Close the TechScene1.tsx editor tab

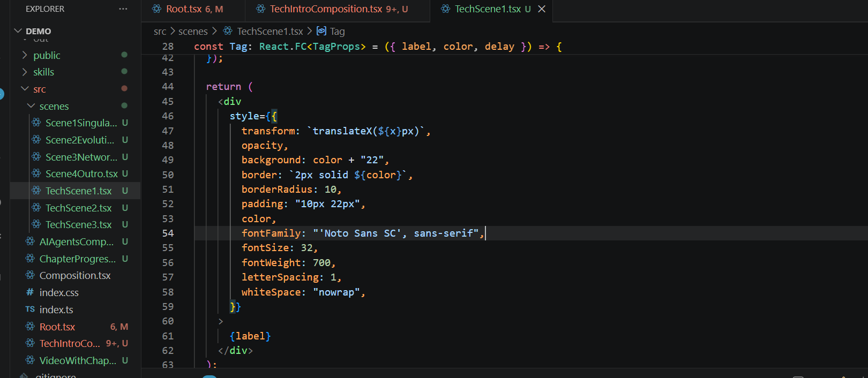tap(542, 9)
